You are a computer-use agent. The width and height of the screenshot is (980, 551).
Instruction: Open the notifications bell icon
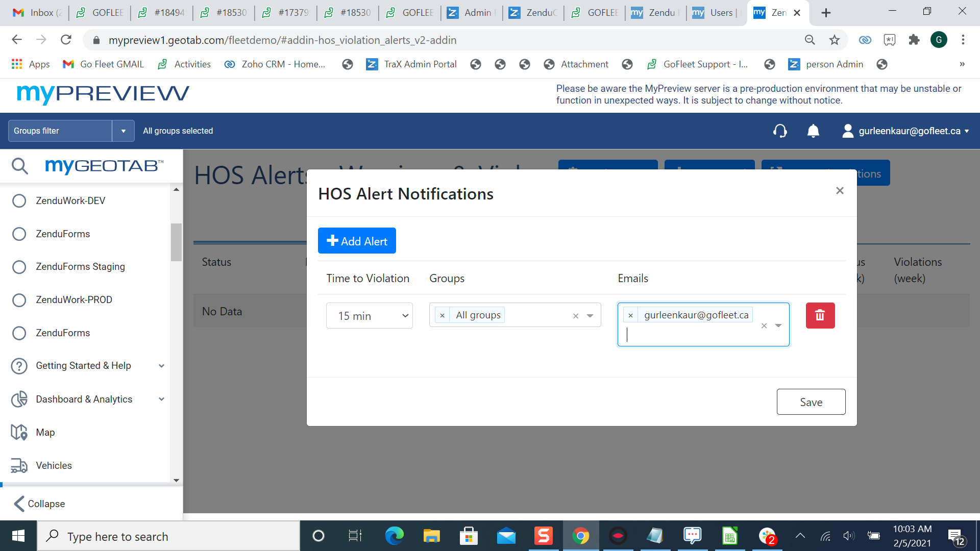tap(813, 131)
